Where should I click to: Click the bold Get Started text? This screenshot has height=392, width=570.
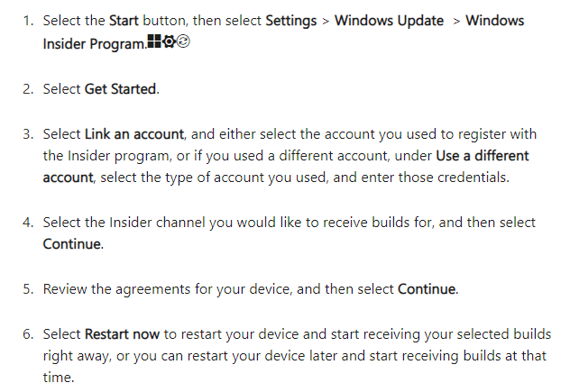point(120,89)
